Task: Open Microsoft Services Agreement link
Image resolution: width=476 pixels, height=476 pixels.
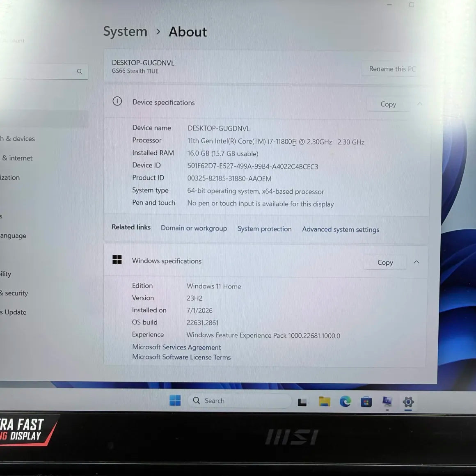Action: (x=176, y=347)
